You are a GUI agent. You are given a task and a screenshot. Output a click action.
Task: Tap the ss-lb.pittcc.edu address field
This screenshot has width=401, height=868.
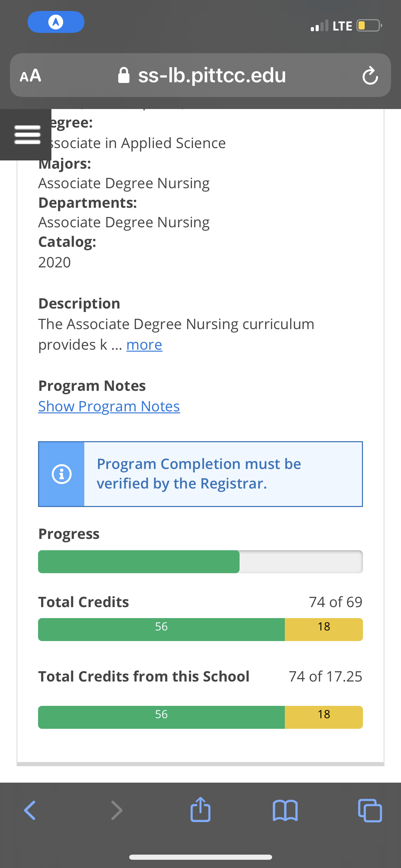200,75
